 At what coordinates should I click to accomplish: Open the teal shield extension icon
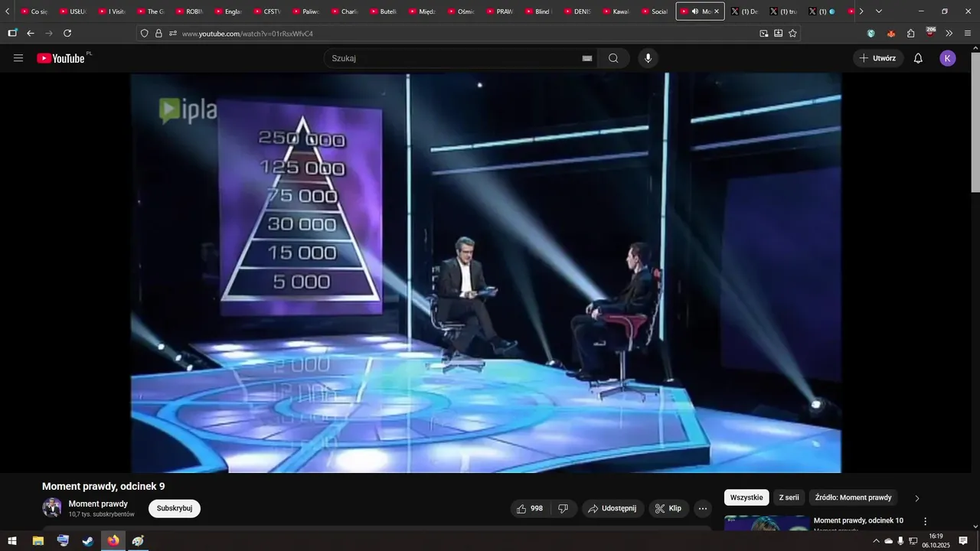[x=871, y=34]
